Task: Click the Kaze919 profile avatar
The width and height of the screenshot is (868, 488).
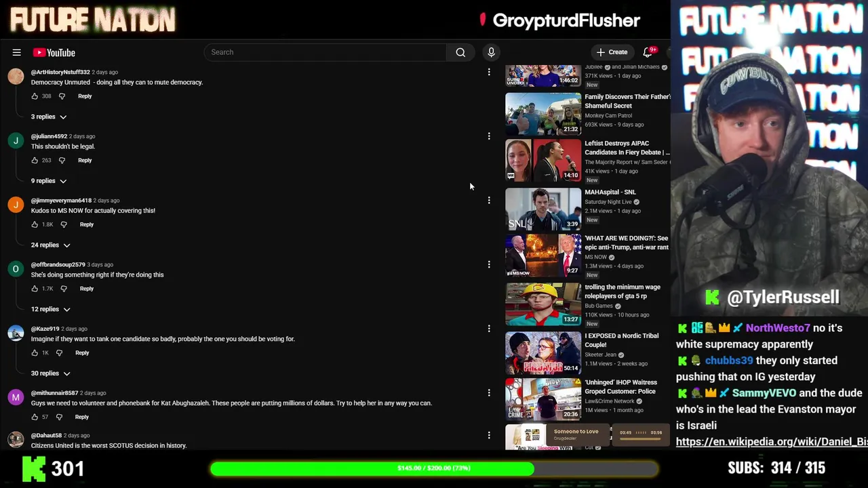Action: [16, 333]
